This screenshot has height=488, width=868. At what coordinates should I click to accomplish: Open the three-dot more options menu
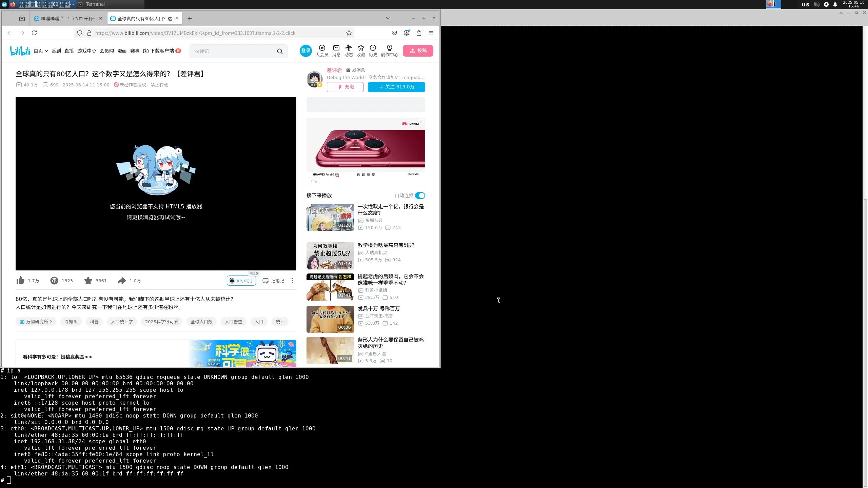point(292,281)
